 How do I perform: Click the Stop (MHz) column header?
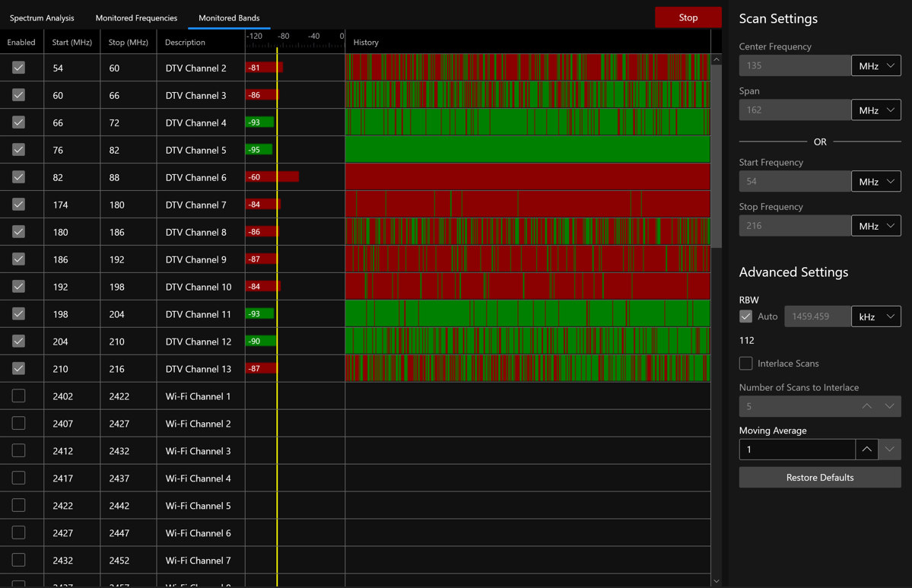[x=128, y=43]
